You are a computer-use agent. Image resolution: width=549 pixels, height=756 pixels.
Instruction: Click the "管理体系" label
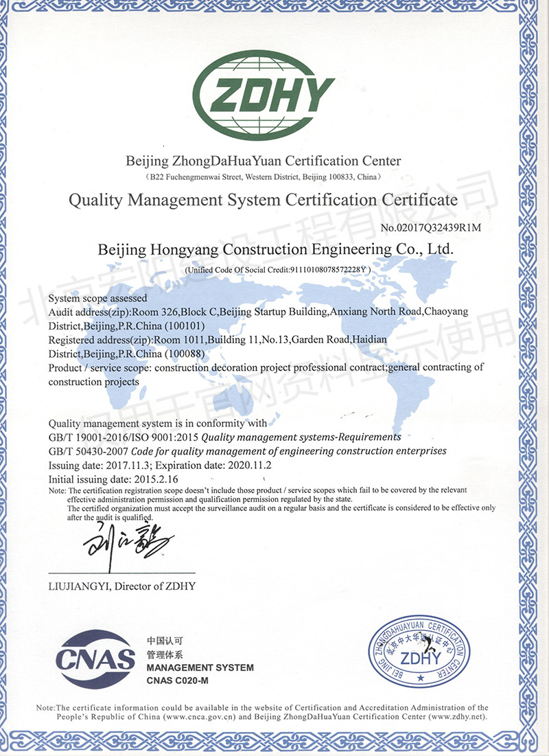tap(165, 655)
